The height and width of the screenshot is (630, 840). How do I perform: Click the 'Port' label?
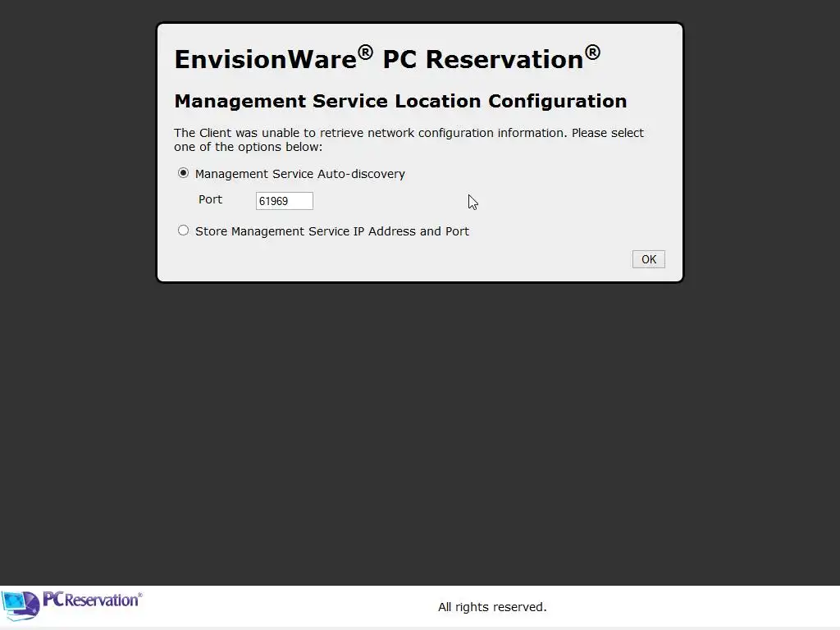(x=211, y=199)
